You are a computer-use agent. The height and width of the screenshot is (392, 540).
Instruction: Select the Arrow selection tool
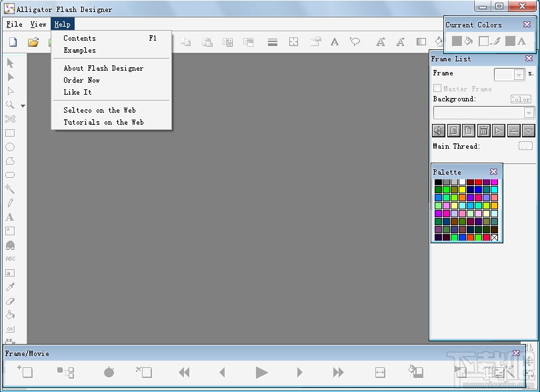(x=11, y=63)
